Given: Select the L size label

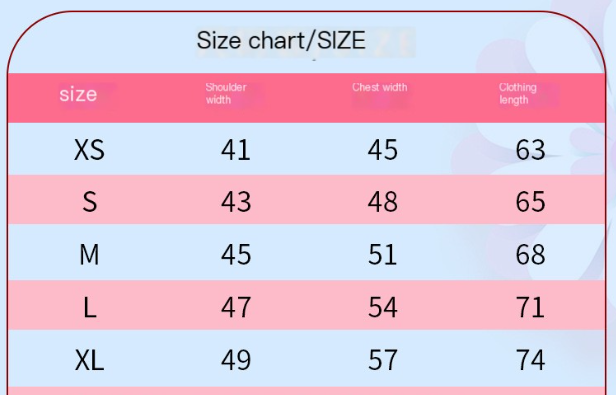Looking at the screenshot, I should [90, 307].
